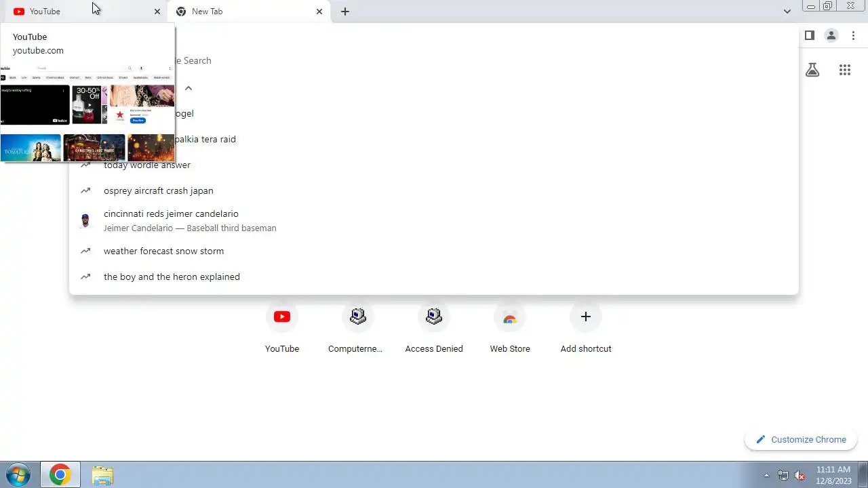The width and height of the screenshot is (868, 488).
Task: Open the taskbar clock showing 11:11 AM
Action: coord(833,474)
